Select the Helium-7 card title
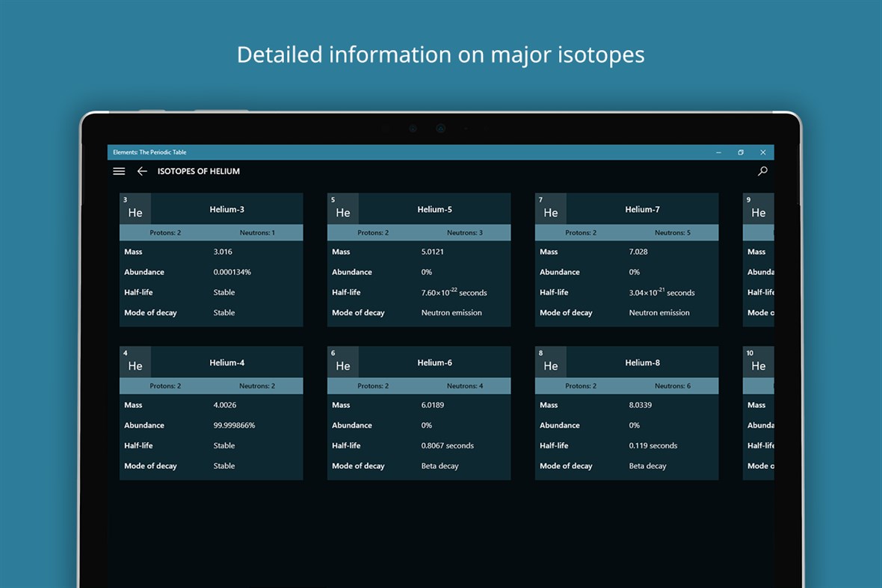Image resolution: width=882 pixels, height=588 pixels. [642, 209]
